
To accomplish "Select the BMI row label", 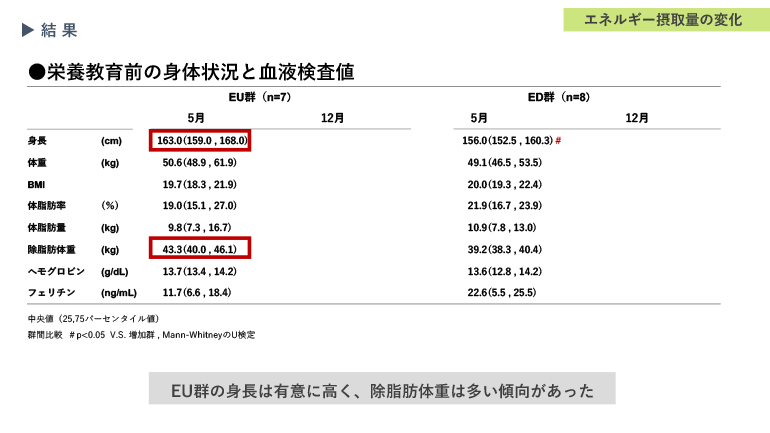I will (37, 184).
